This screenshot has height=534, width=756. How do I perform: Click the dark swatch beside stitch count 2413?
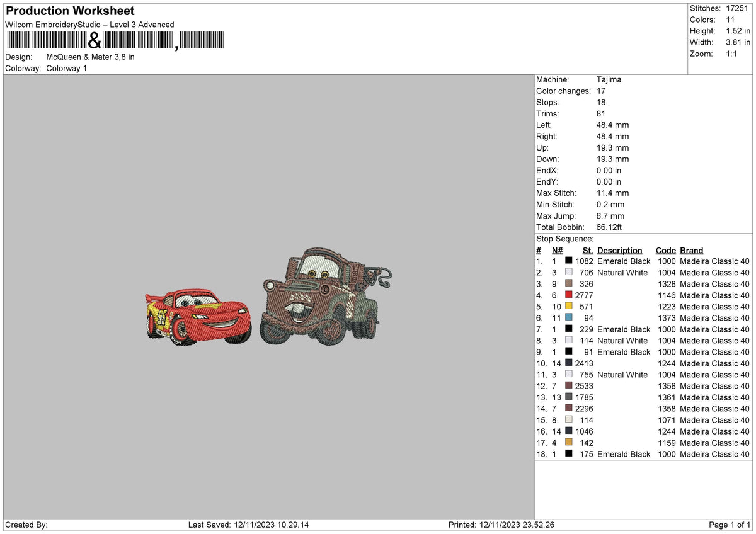pyautogui.click(x=569, y=363)
